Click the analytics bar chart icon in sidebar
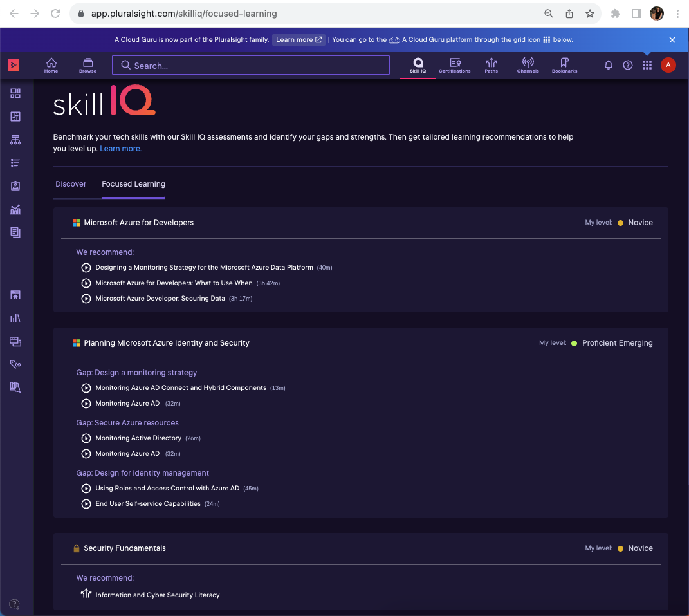The width and height of the screenshot is (689, 616). pos(15,209)
